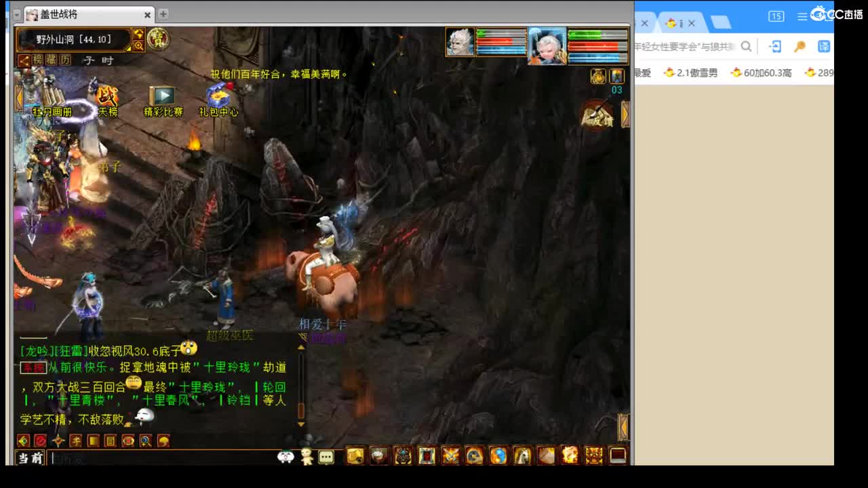The width and height of the screenshot is (868, 488).
Task: Click the speech bubble chat icon
Action: pos(326,457)
